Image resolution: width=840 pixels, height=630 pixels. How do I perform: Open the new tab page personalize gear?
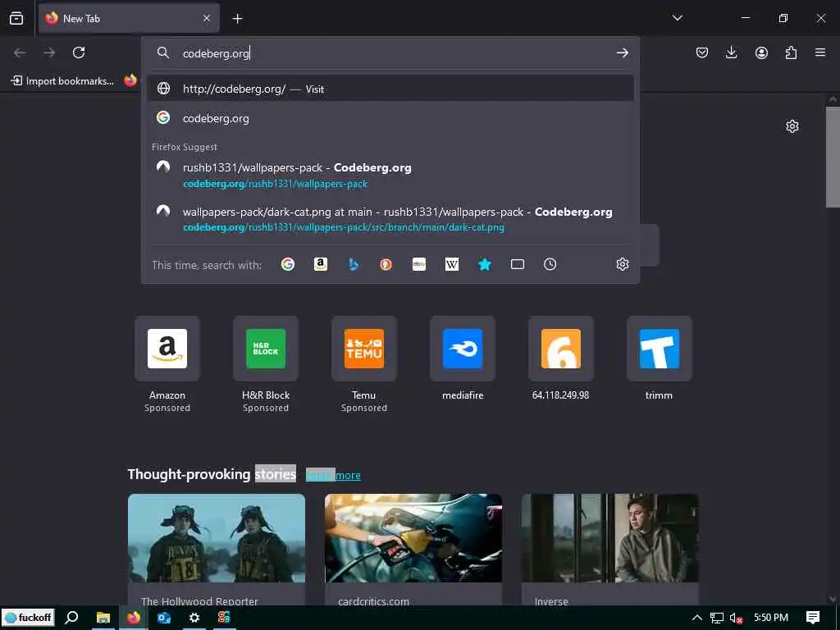[792, 126]
